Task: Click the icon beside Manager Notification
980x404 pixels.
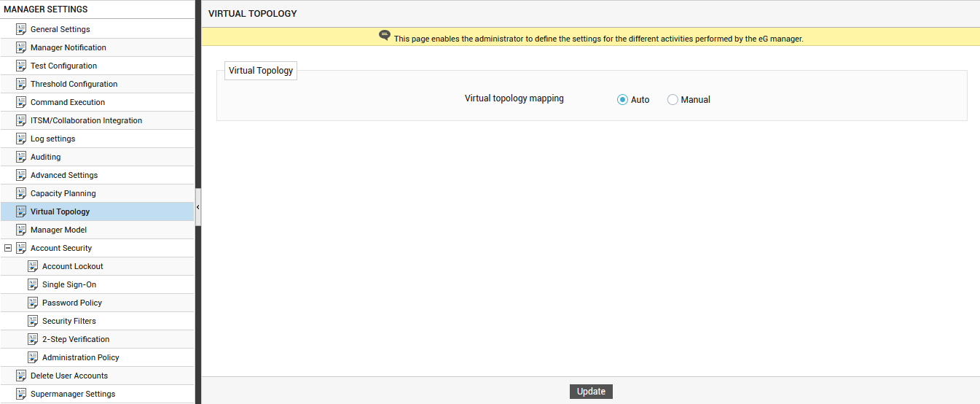Action: point(21,47)
